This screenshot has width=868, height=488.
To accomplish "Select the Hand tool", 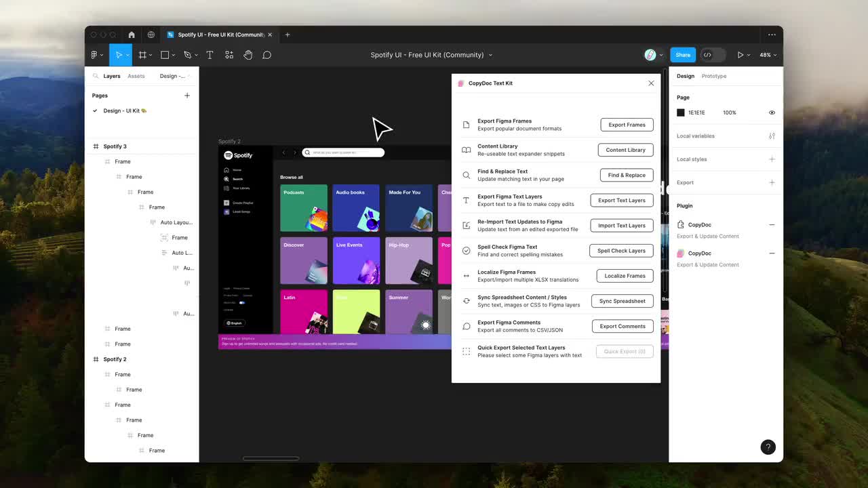I will [248, 55].
